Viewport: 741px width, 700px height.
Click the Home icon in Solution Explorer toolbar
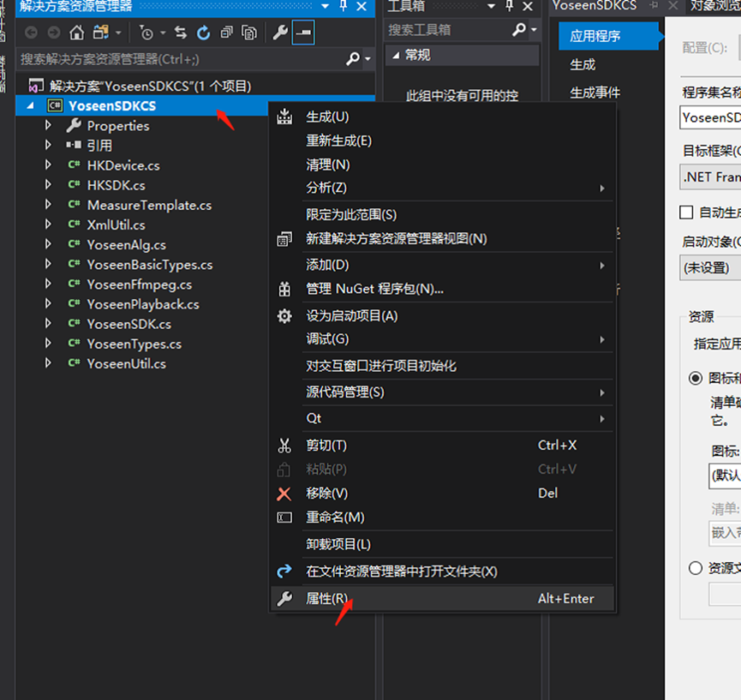coord(76,33)
